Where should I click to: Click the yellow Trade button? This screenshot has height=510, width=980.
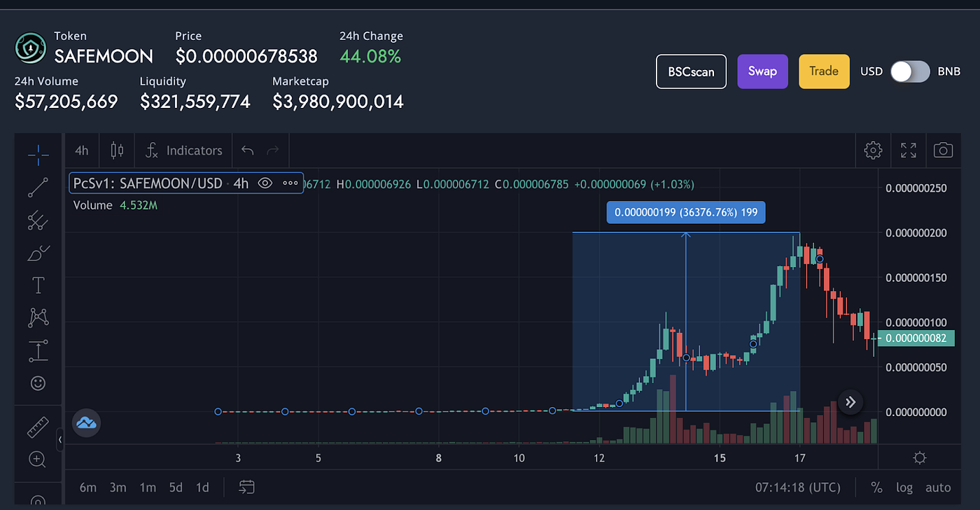coord(824,71)
